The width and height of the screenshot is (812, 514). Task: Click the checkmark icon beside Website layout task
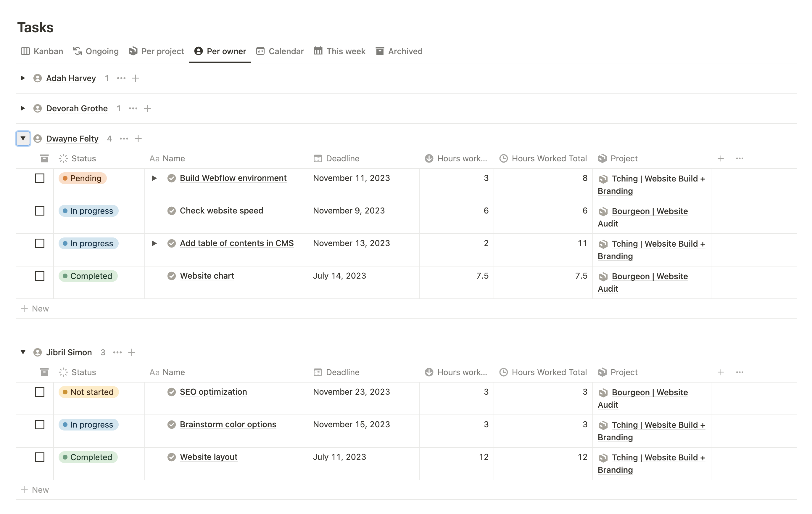coord(172,457)
